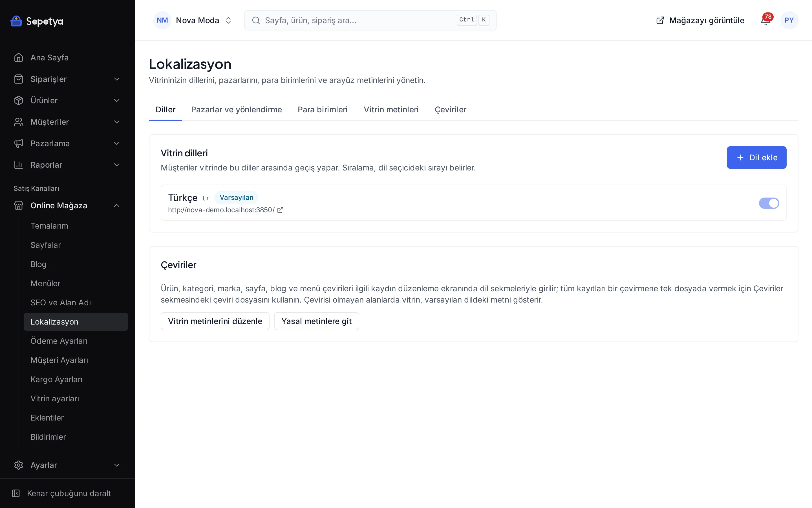Click Yasal metinlere git button
812x508 pixels.
point(316,321)
